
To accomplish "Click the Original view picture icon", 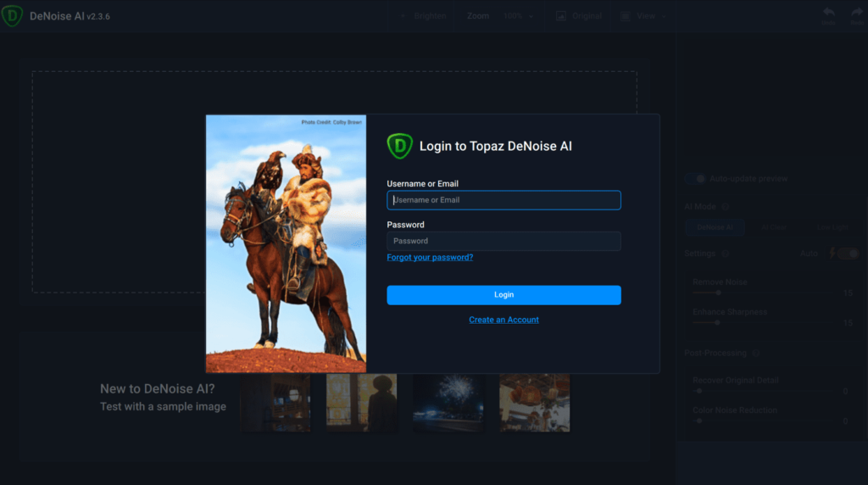I will (561, 16).
